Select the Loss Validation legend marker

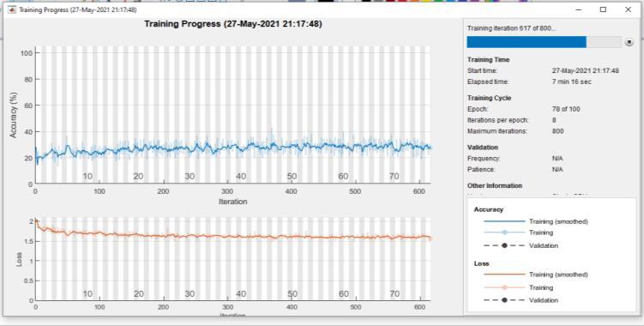click(505, 300)
